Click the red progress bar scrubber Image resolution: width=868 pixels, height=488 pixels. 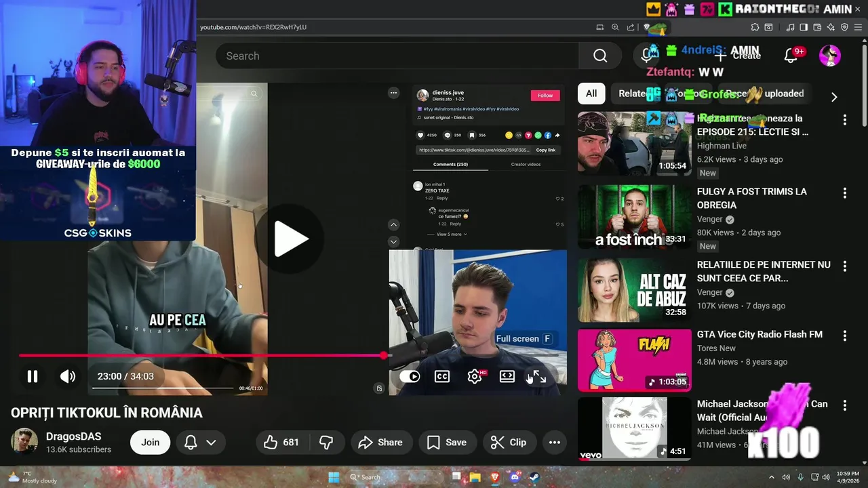tap(384, 355)
